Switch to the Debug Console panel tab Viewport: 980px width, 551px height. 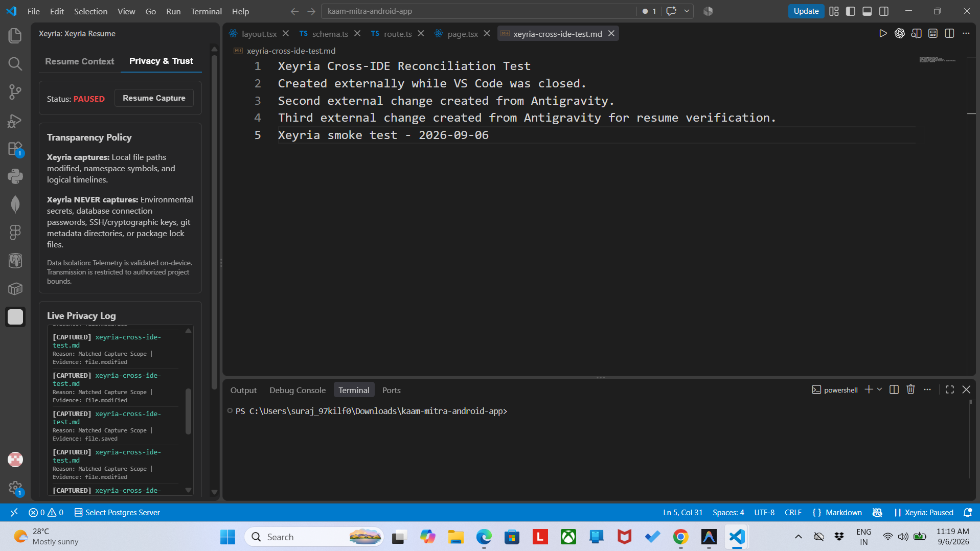pyautogui.click(x=298, y=390)
